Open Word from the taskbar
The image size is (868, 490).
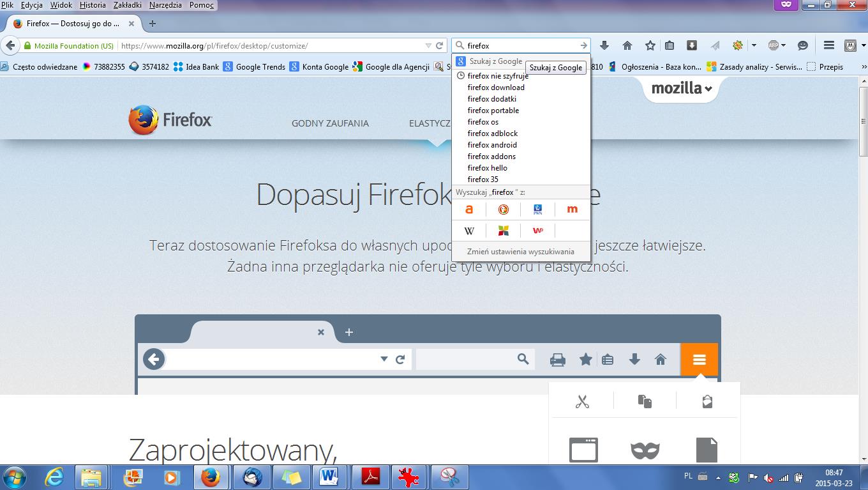[330, 477]
